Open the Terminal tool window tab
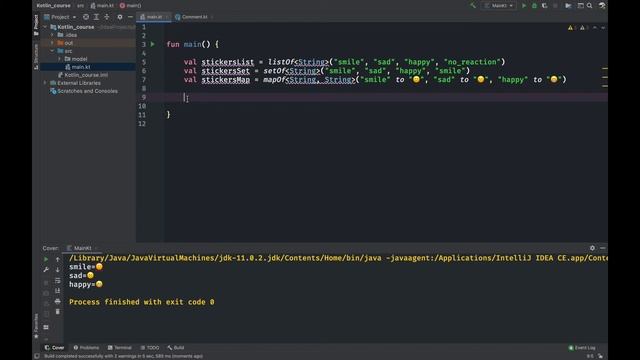 point(119,348)
